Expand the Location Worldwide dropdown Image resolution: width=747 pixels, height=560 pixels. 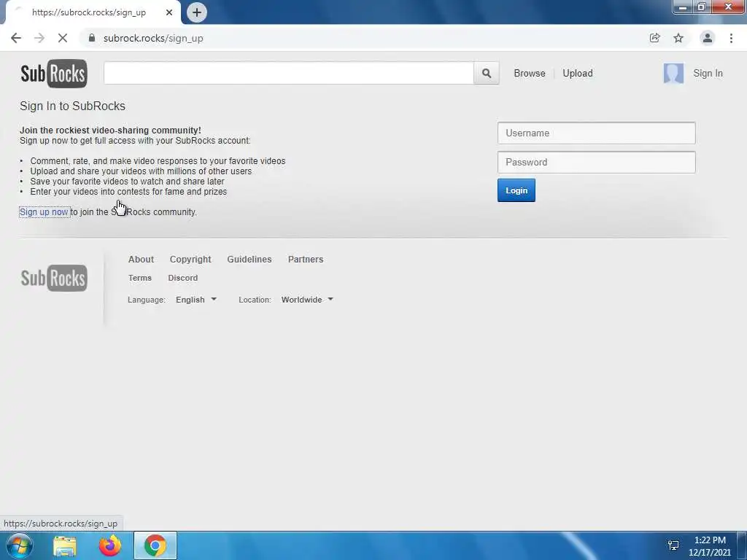pyautogui.click(x=307, y=300)
